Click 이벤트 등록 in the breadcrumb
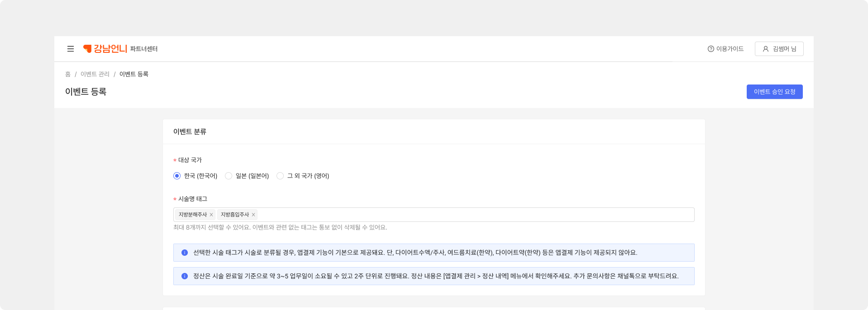The width and height of the screenshot is (868, 310). 134,74
